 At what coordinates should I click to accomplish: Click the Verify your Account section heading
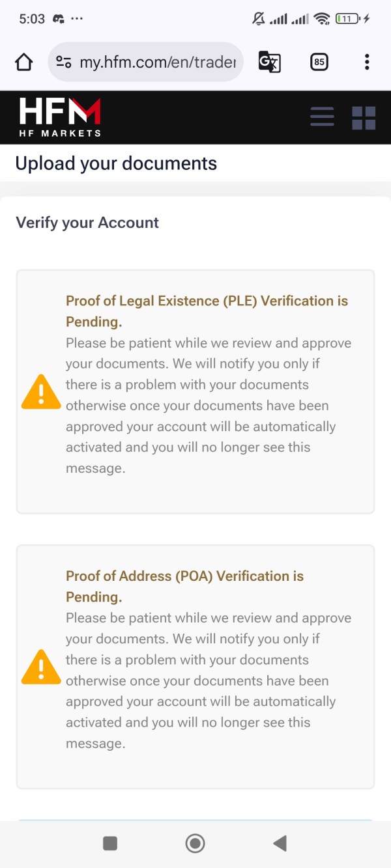tap(87, 223)
